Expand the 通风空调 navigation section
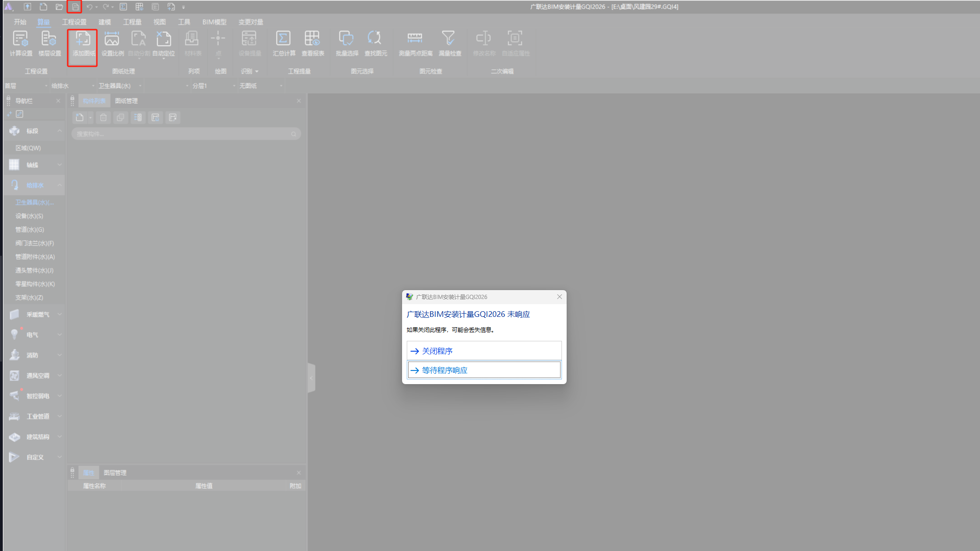This screenshot has width=980, height=551. tap(60, 375)
